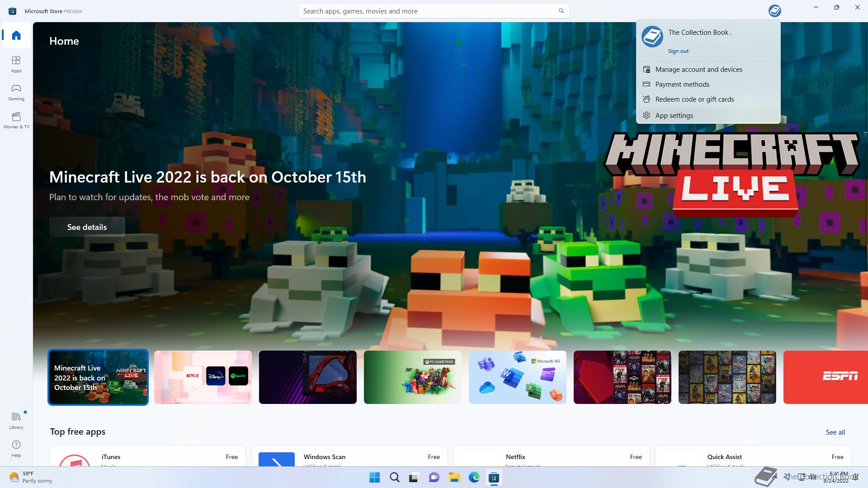Click the profile avatar in the title bar
This screenshot has height=488, width=868.
click(x=774, y=11)
